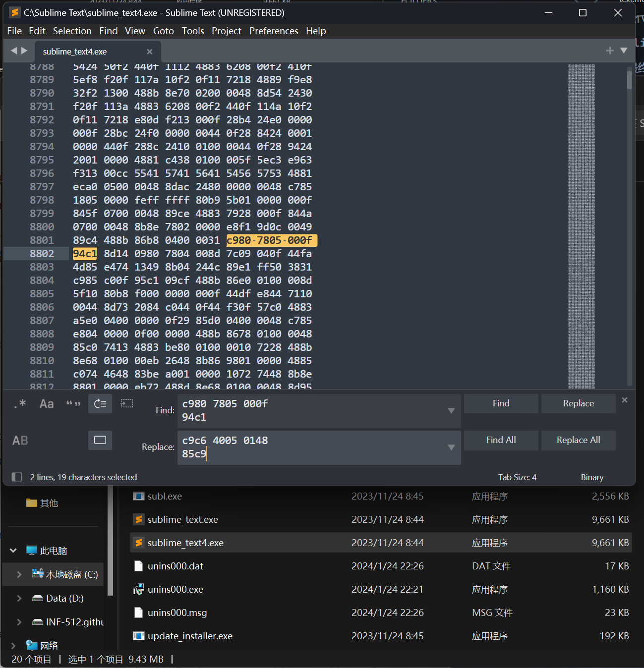Go to previous tab with left arrow
The image size is (644, 668).
[14, 51]
